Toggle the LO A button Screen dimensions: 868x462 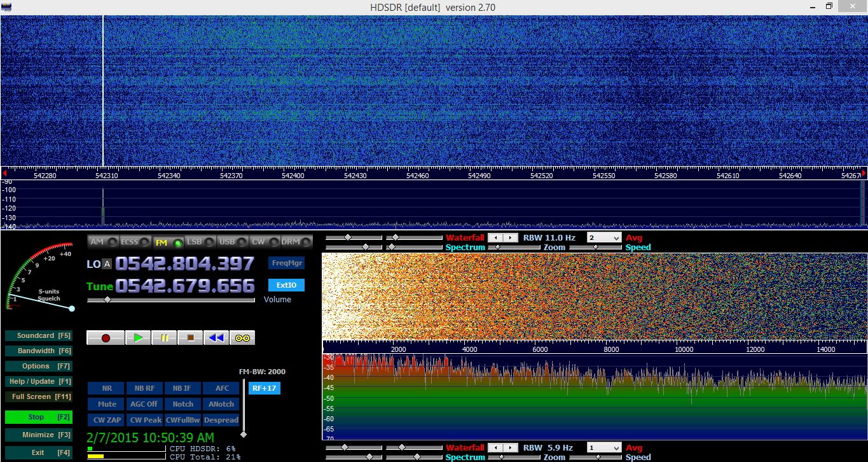tap(107, 264)
